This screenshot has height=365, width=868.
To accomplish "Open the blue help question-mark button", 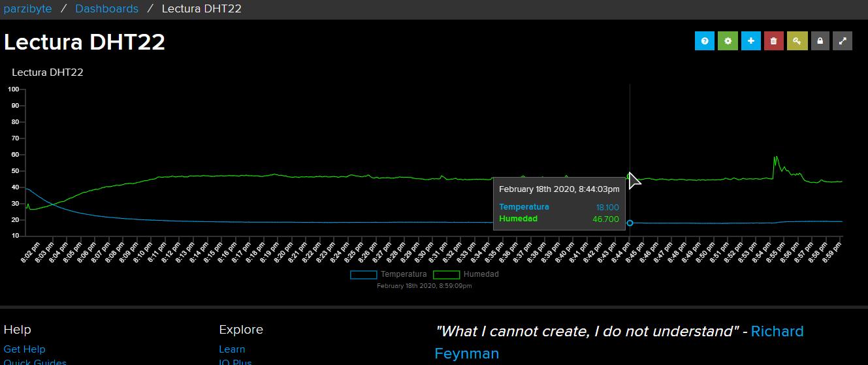I will click(x=705, y=40).
